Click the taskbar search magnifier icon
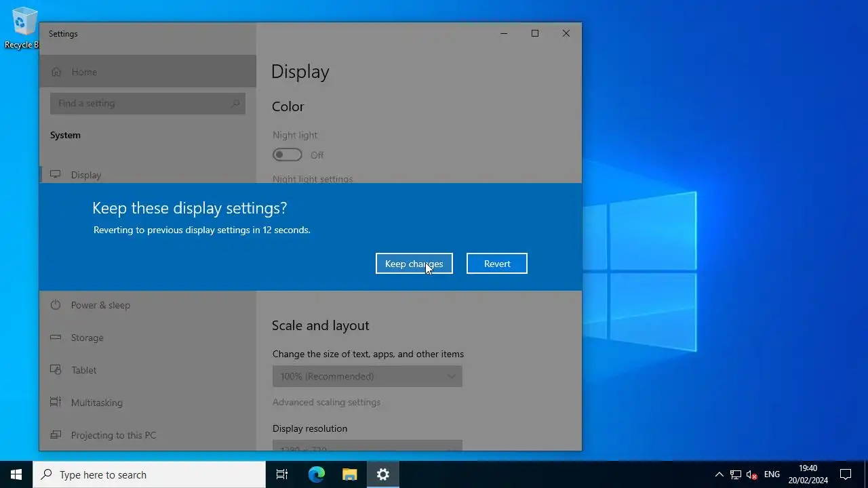The image size is (868, 488). point(46,474)
